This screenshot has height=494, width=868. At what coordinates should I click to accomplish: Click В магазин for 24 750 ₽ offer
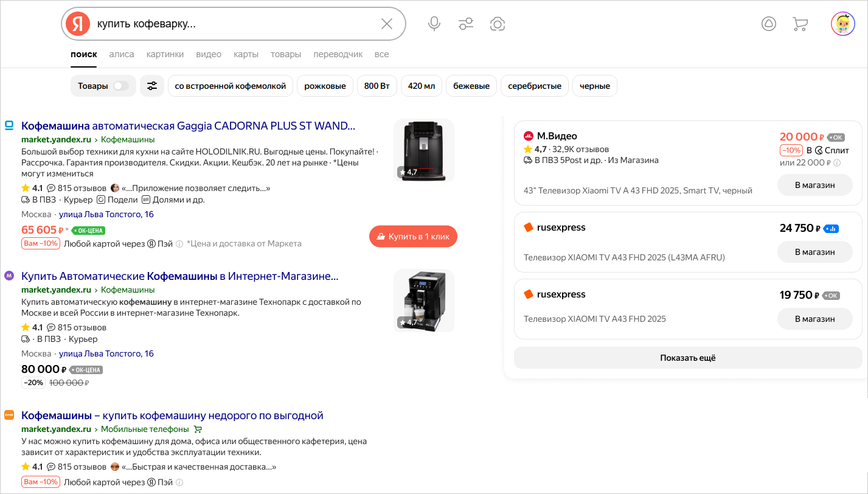click(x=815, y=252)
